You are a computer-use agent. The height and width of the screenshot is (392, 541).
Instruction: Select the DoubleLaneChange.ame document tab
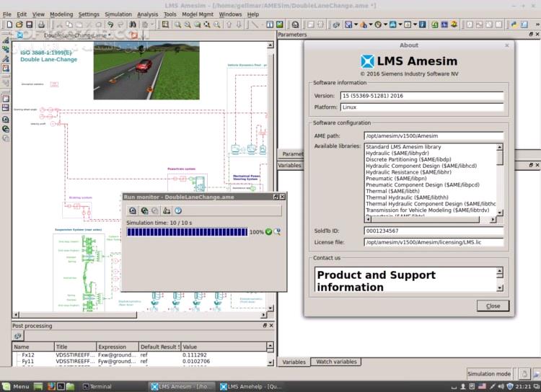77,35
